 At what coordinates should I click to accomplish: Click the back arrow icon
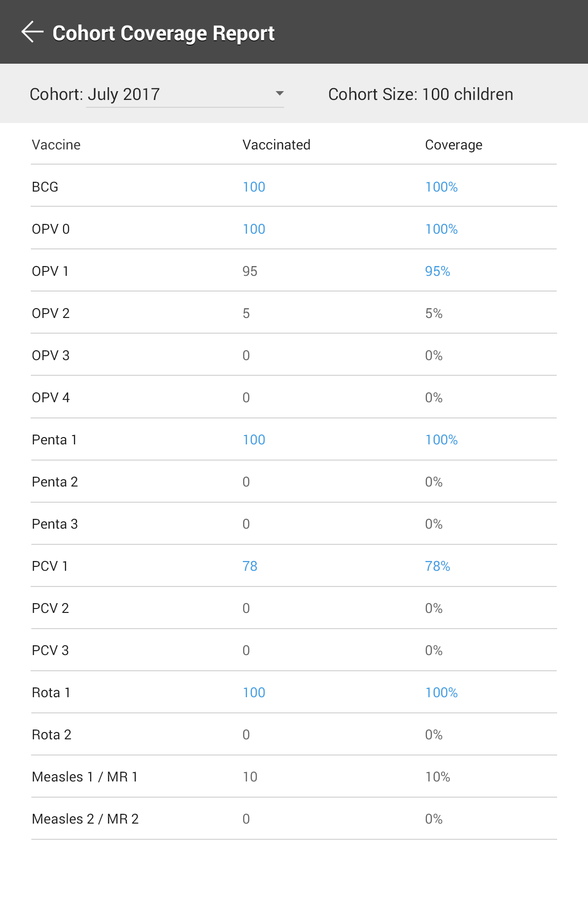tap(31, 32)
